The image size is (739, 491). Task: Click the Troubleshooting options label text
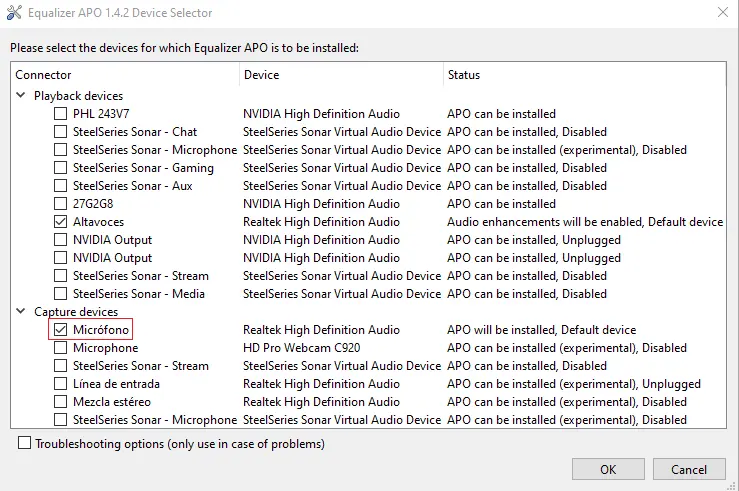tap(180, 444)
